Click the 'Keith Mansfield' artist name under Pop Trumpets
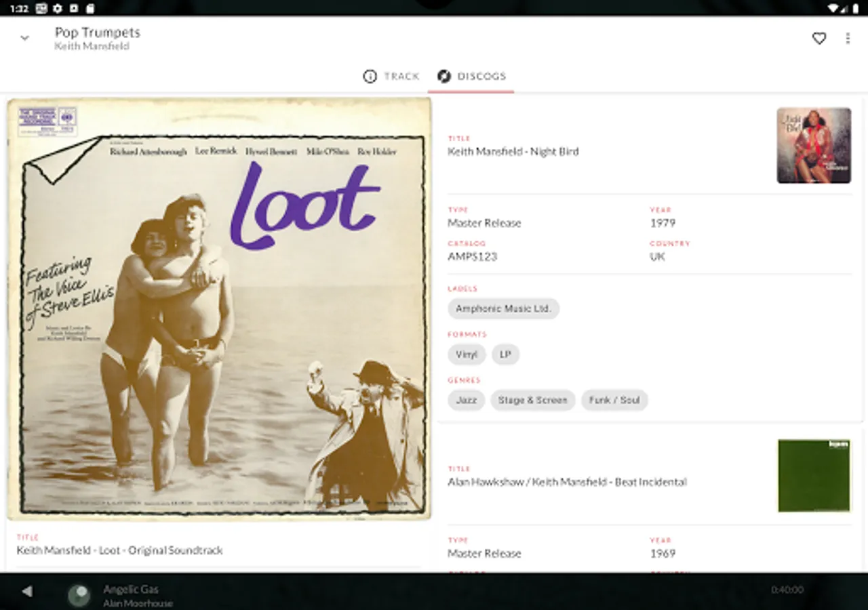868x610 pixels. [92, 46]
